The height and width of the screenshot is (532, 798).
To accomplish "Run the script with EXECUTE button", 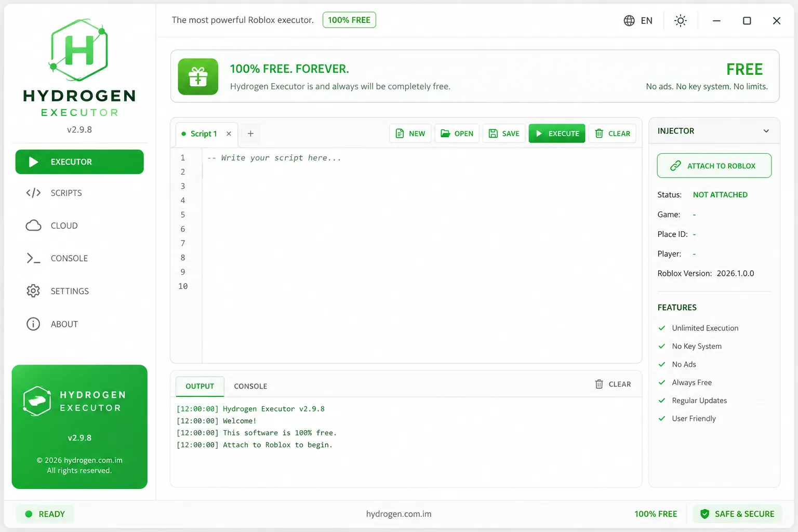I will click(x=557, y=134).
